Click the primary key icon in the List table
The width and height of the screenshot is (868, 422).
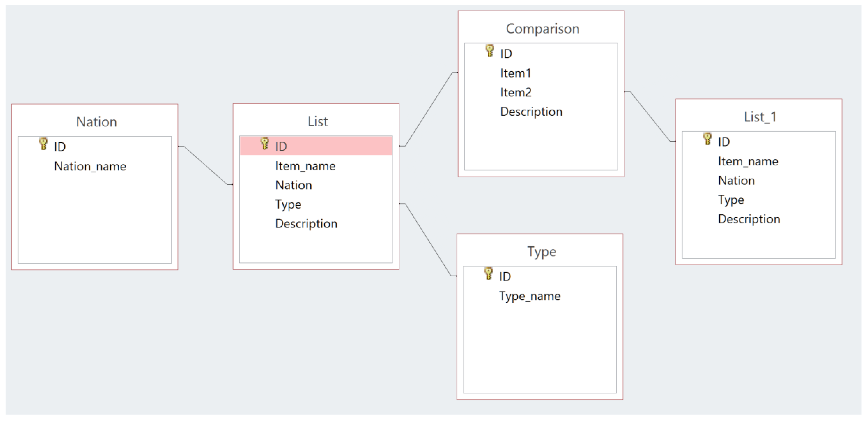264,144
